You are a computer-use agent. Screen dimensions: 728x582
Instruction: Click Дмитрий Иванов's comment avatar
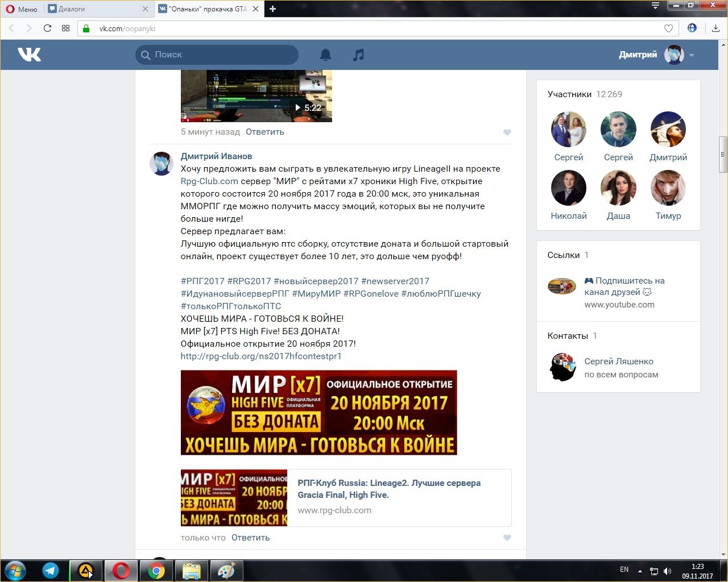(x=161, y=164)
